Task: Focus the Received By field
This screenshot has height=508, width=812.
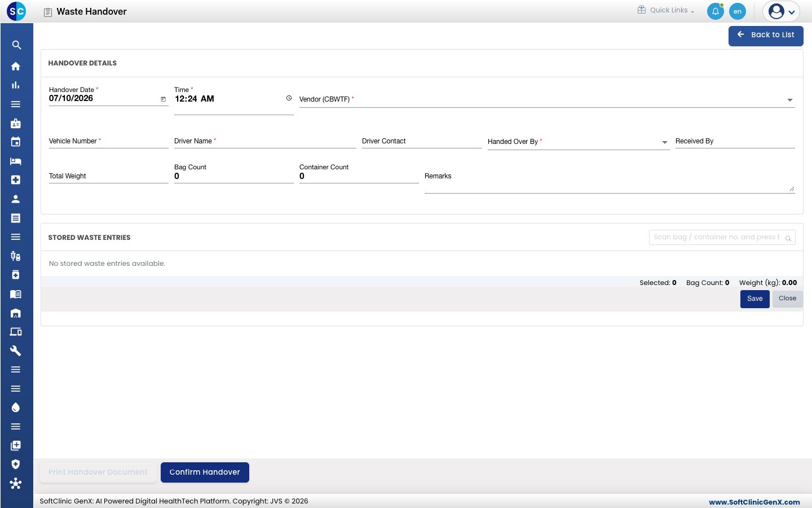Action: [x=735, y=141]
